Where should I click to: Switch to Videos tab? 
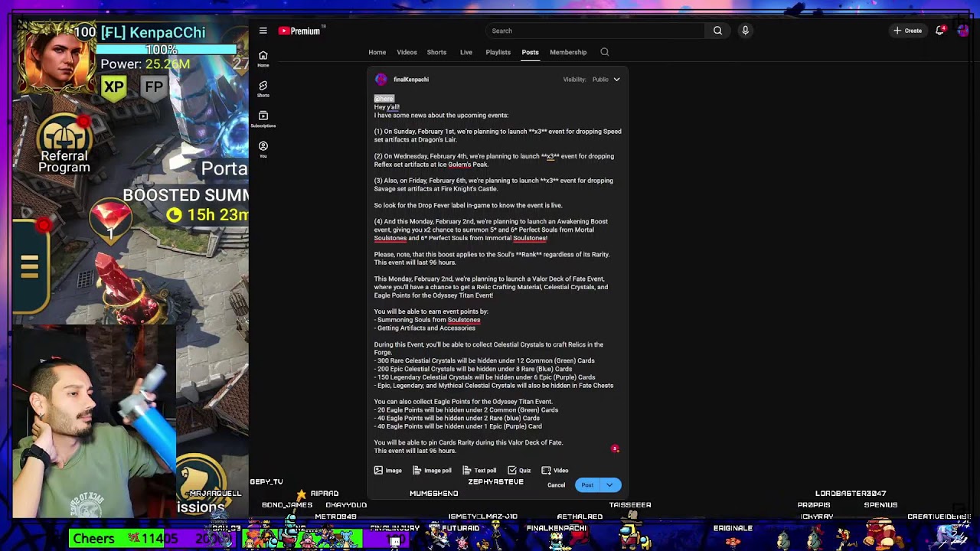pos(407,52)
